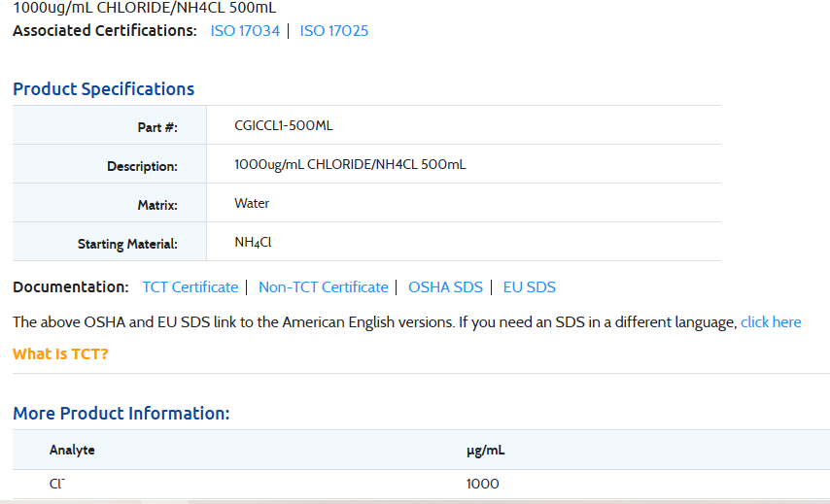
Task: View the OSHA SDS document
Action: [445, 287]
